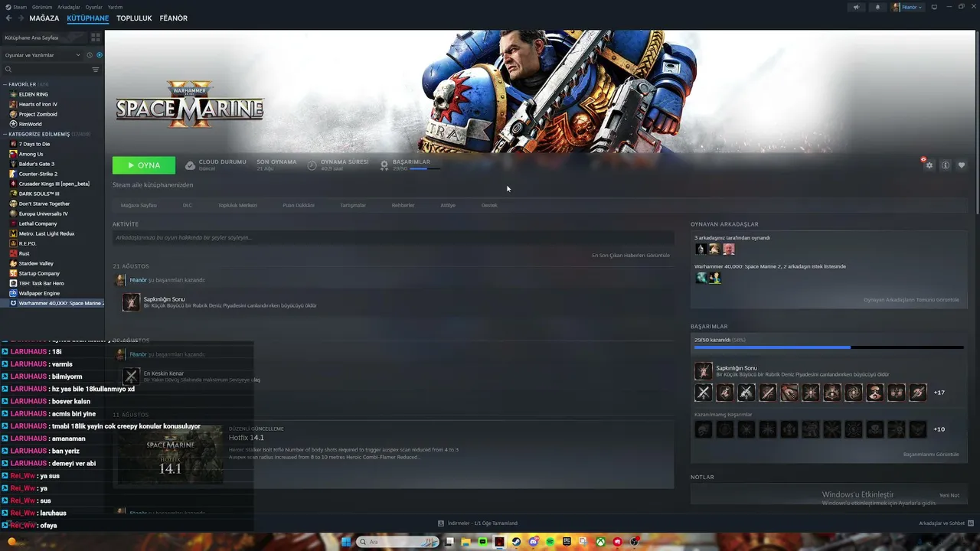Open the Yardım menu
980x551 pixels.
tap(116, 7)
